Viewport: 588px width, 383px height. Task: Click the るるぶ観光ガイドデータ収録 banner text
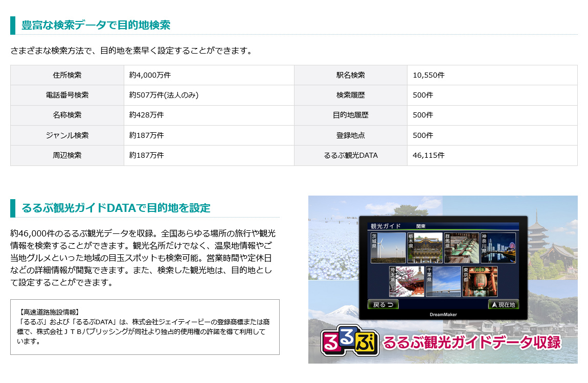(x=471, y=342)
